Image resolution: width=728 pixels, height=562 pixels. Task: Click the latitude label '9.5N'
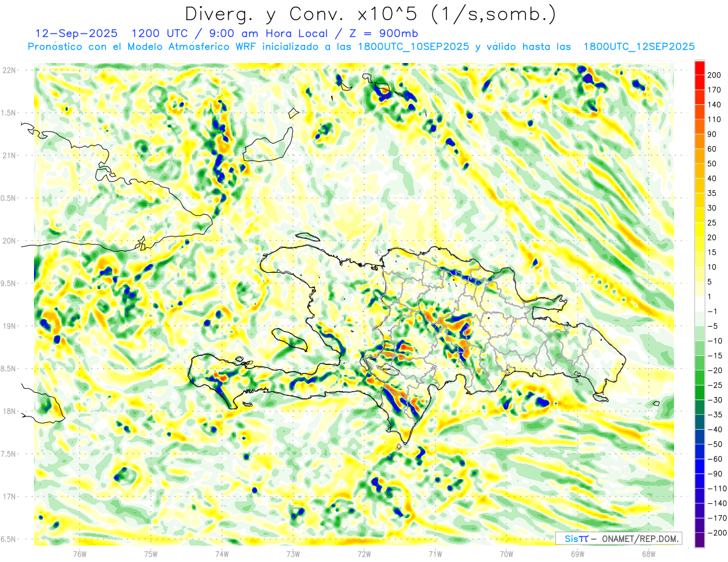click(8, 283)
